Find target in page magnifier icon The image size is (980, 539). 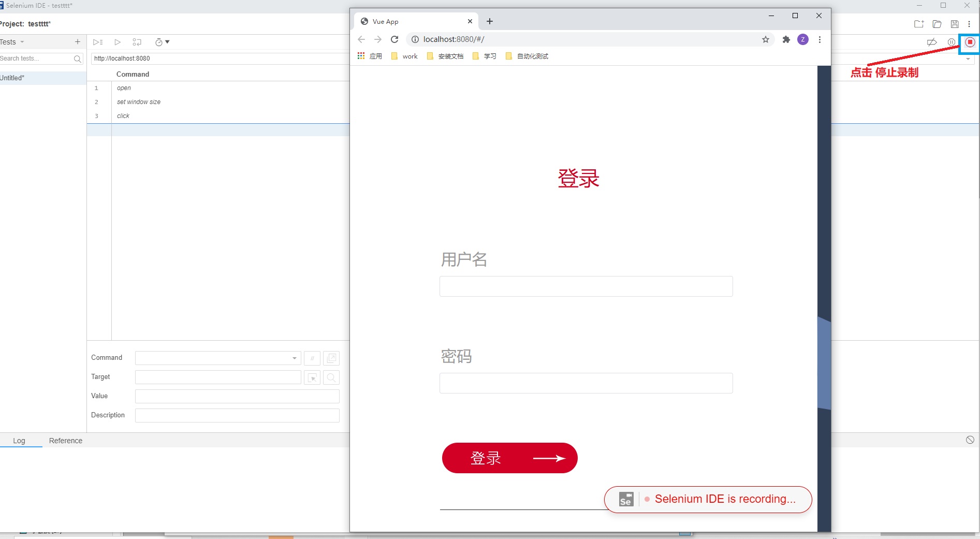tap(331, 378)
